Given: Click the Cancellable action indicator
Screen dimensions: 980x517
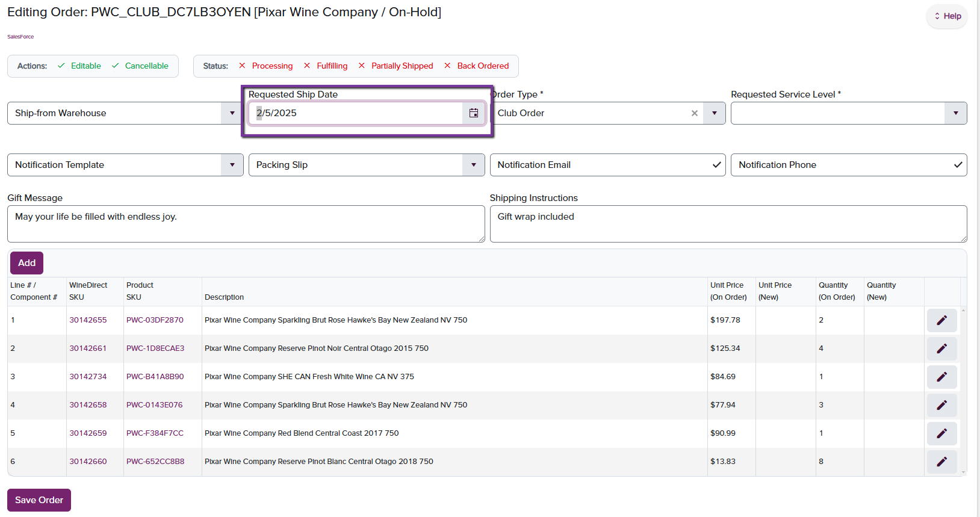Looking at the screenshot, I should (x=140, y=66).
